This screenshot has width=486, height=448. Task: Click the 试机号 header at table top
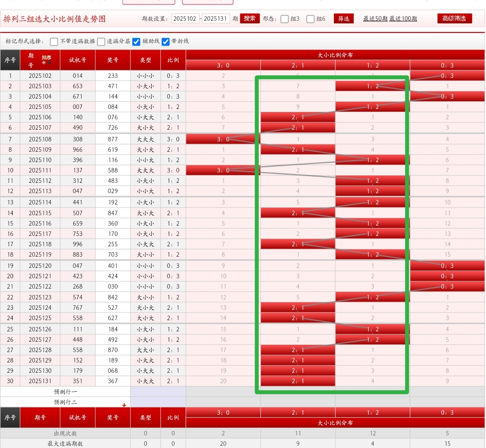77,60
